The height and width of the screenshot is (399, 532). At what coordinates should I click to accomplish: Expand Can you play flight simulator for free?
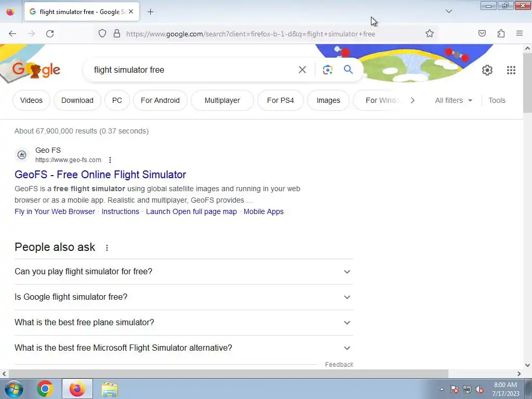pyautogui.click(x=183, y=272)
